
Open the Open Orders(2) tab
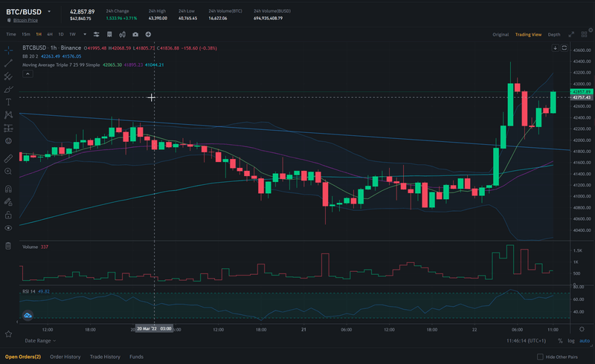tap(23, 357)
